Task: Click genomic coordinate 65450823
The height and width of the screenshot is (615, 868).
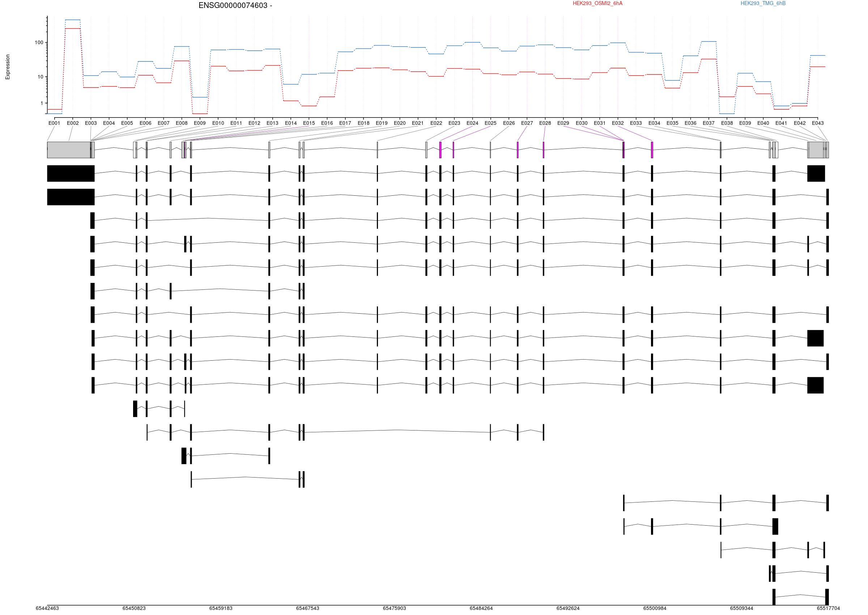Action: [134, 608]
